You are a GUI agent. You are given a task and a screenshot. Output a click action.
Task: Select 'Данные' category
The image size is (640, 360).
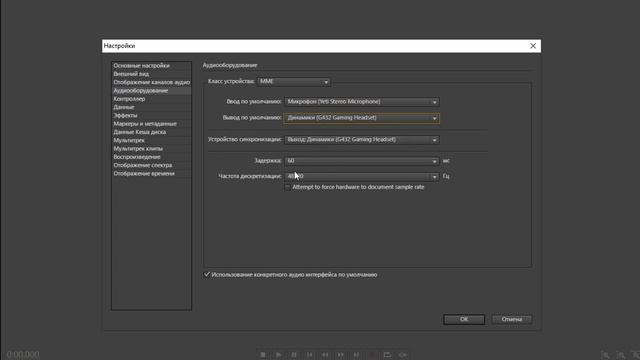[x=151, y=107]
